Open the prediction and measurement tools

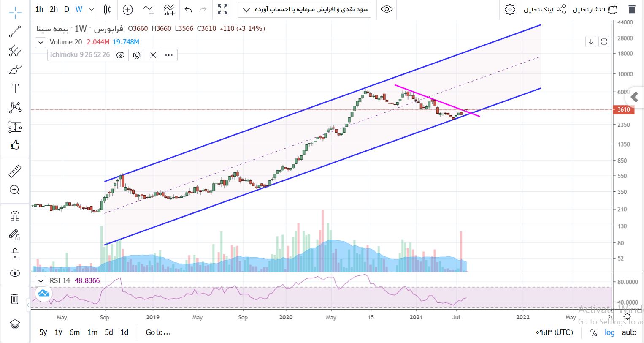(x=15, y=126)
